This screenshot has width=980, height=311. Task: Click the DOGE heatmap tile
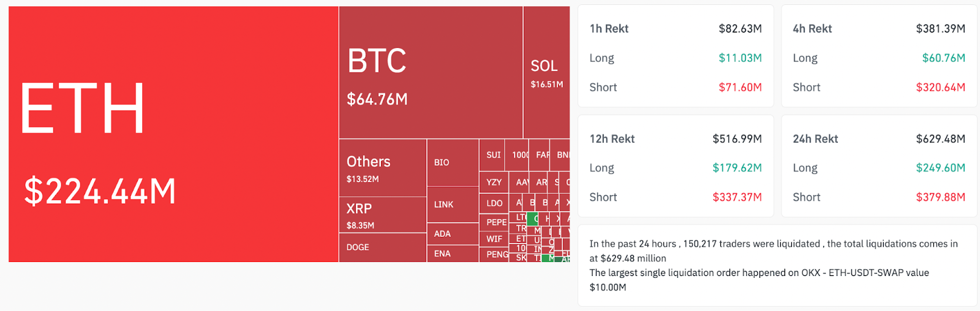(382, 247)
